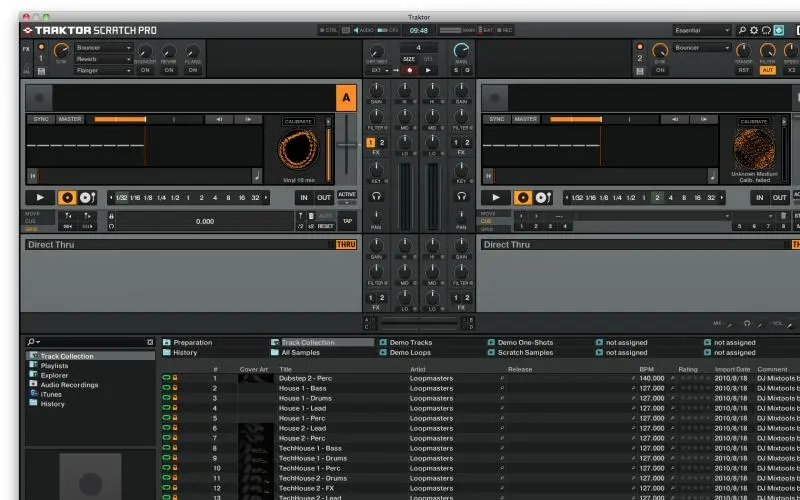Enable relative vinyl mode on Deck A
The width and height of the screenshot is (800, 500).
coord(86,198)
